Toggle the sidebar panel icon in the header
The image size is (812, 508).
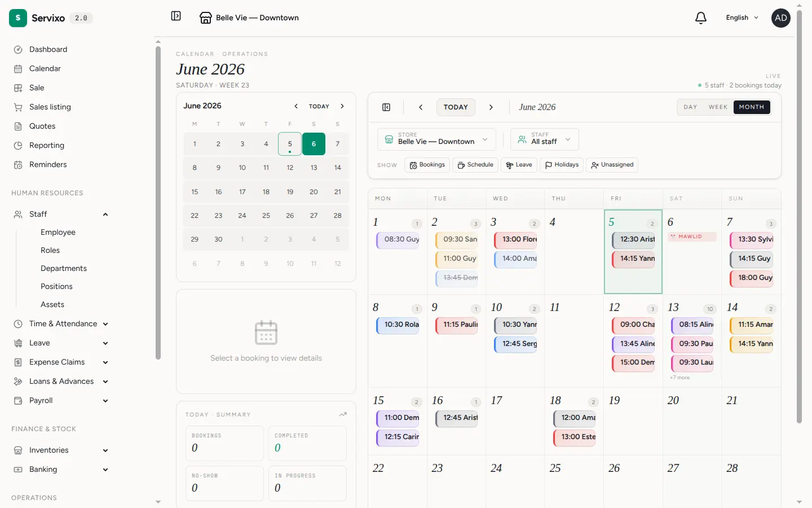pyautogui.click(x=176, y=16)
